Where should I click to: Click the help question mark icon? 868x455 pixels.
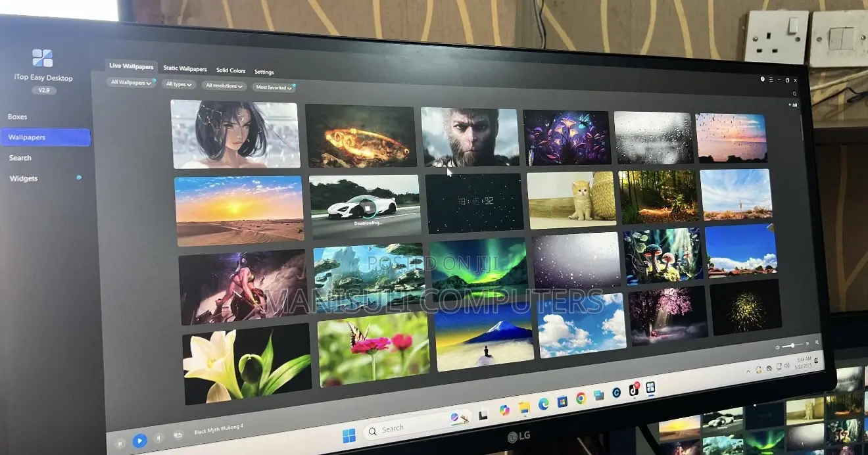click(763, 79)
